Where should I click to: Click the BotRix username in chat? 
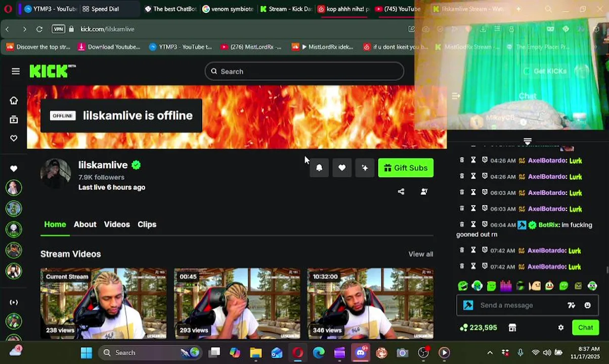click(x=549, y=225)
